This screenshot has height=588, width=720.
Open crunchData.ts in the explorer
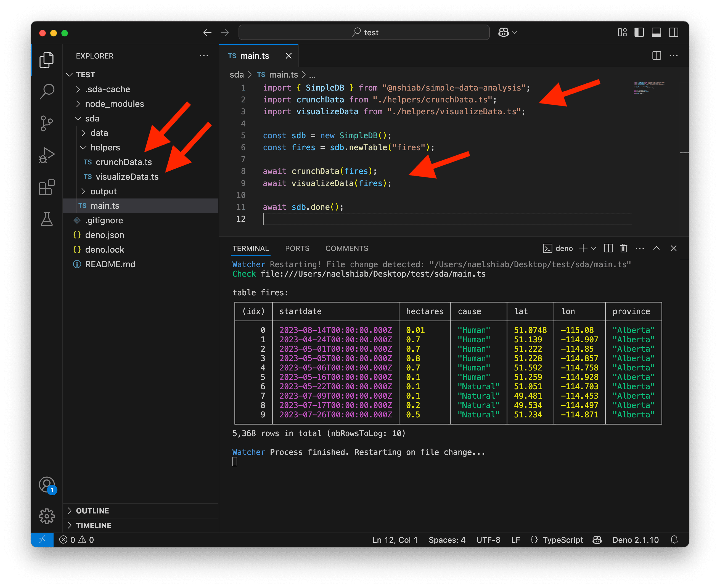pyautogui.click(x=141, y=162)
